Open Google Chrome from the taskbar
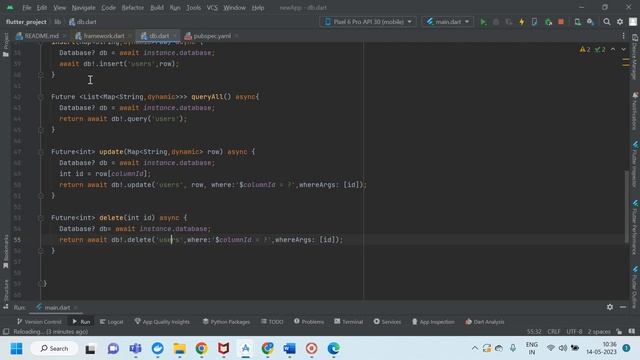The image size is (640, 360). coord(201,349)
